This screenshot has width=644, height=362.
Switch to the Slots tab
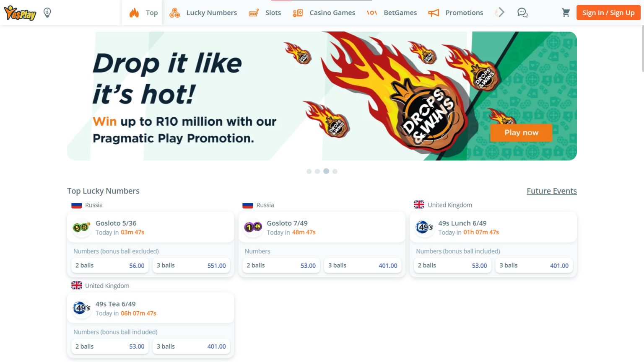[265, 13]
